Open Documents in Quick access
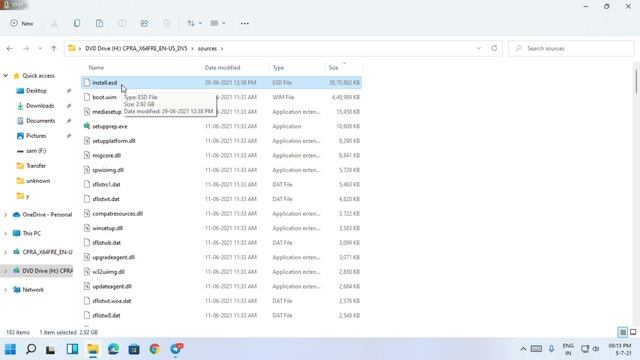This screenshot has width=640, height=360. tap(40, 121)
